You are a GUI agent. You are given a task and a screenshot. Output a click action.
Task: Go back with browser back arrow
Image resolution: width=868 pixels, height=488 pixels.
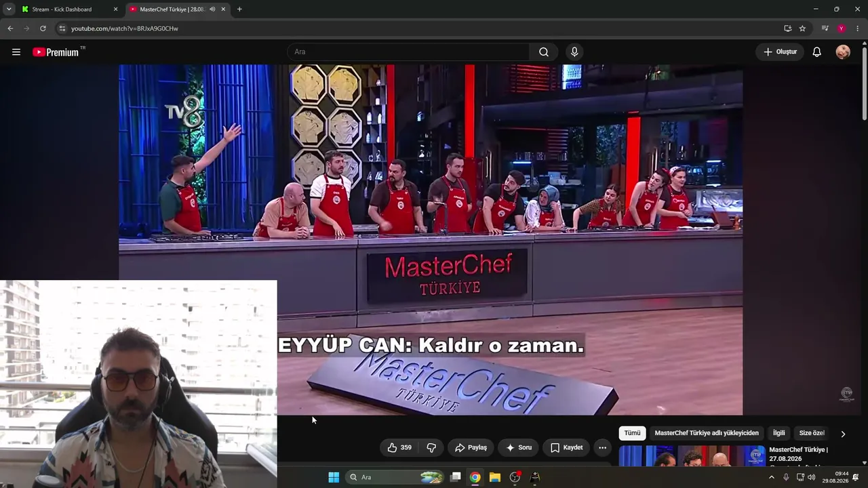(10, 28)
